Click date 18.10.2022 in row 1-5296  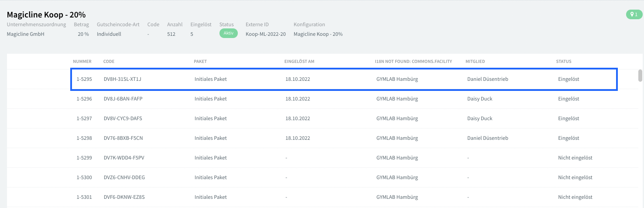click(x=298, y=99)
